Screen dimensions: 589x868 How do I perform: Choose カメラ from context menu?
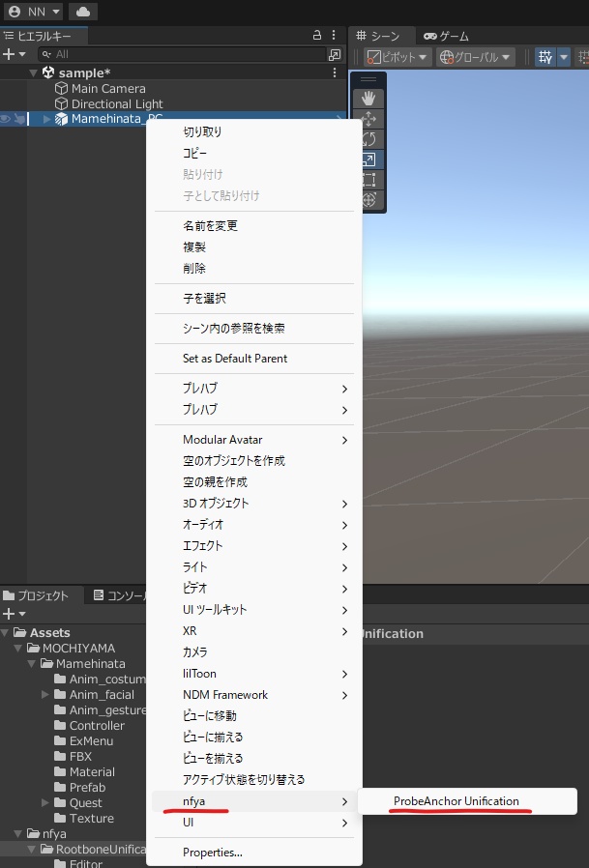(253, 652)
